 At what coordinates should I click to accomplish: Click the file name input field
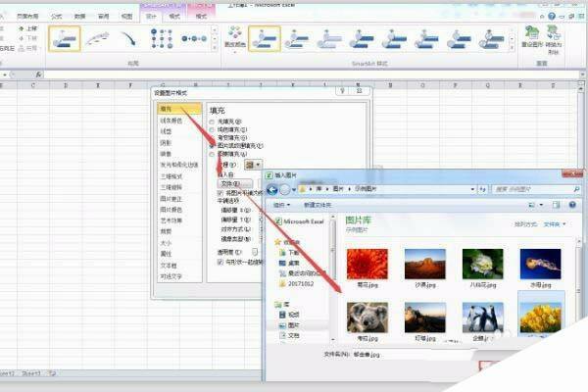pyautogui.click(x=413, y=354)
